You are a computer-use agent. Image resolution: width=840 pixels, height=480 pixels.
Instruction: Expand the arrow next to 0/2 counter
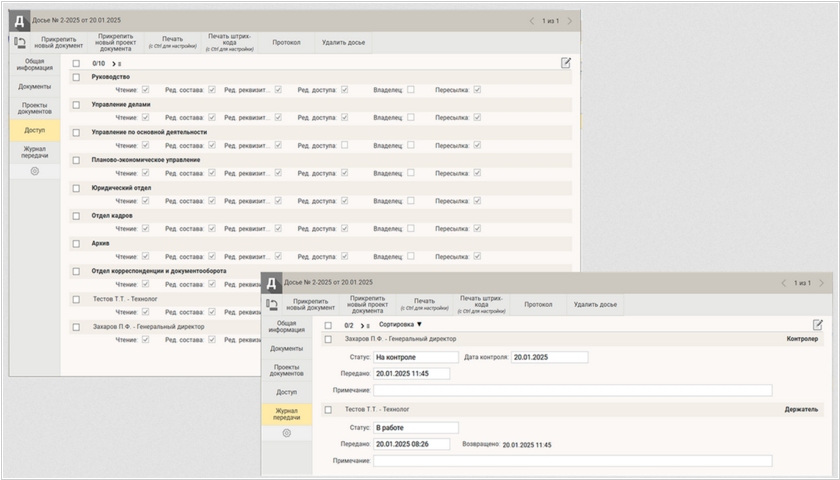365,325
